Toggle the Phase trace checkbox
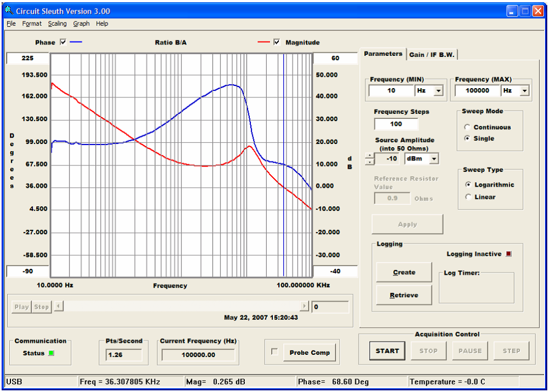 coord(63,42)
